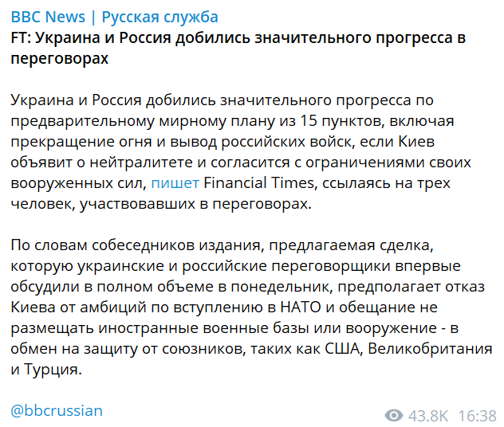Select the 43.8K view count
504x427 pixels.
(427, 416)
